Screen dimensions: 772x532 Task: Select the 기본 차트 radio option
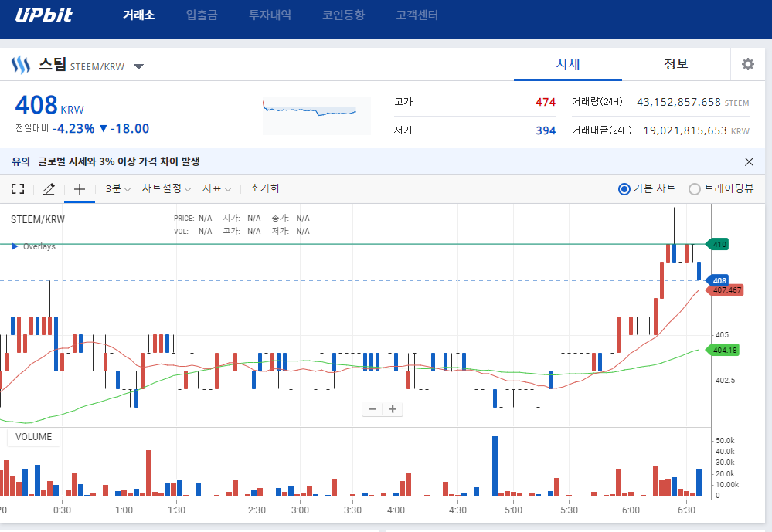(x=647, y=188)
